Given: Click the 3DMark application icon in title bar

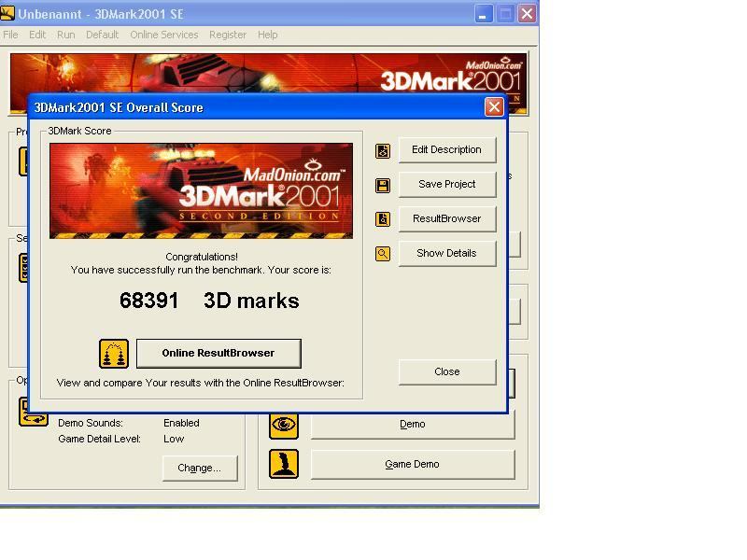Looking at the screenshot, I should coord(7,13).
